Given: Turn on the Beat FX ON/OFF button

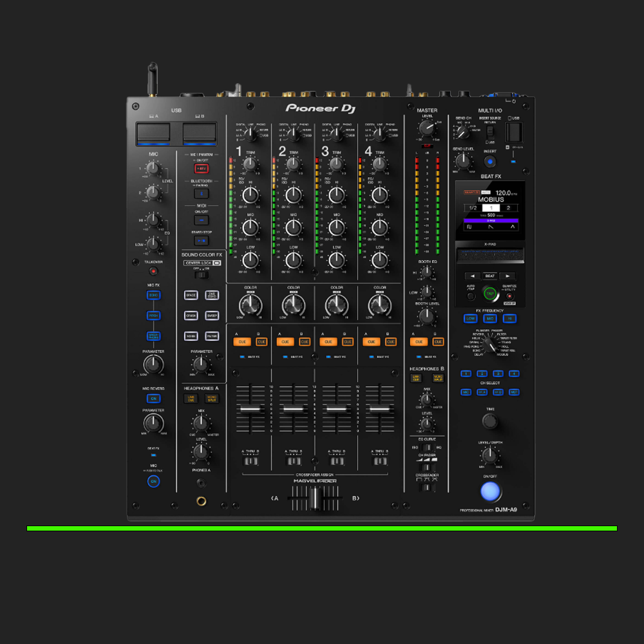Looking at the screenshot, I should point(490,491).
